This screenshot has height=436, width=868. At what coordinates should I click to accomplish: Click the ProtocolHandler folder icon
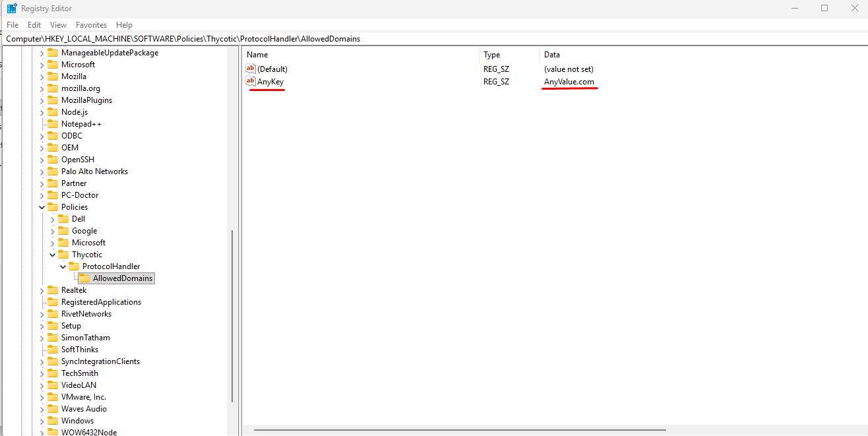coord(74,266)
